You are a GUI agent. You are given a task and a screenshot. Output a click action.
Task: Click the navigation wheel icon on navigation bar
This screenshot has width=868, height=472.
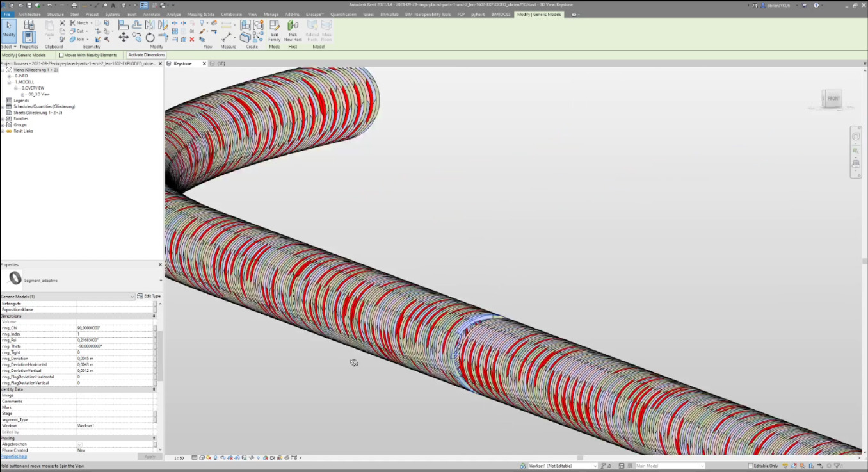point(856,136)
